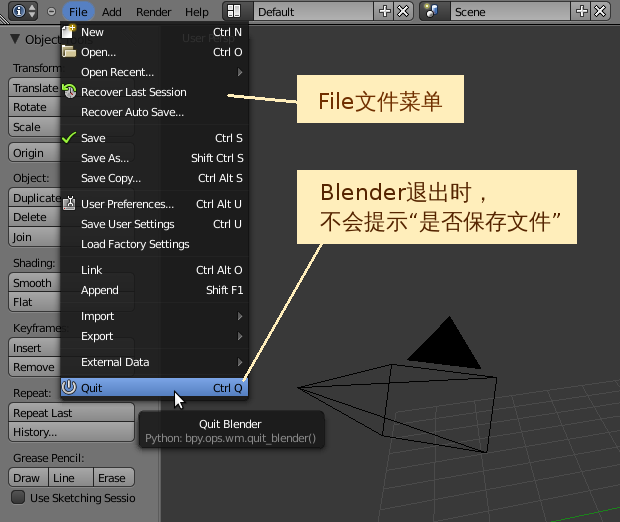
Task: Choose New from File menu
Action: (154, 32)
